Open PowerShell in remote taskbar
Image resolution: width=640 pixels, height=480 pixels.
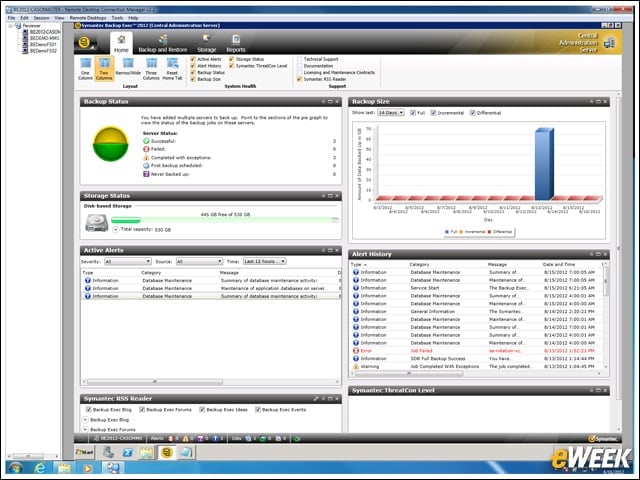tap(128, 452)
